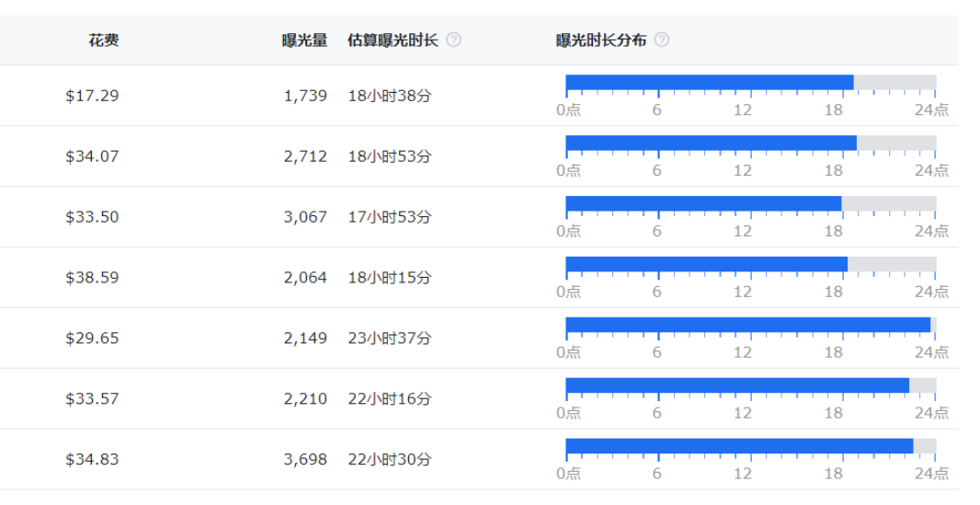Image resolution: width=980 pixels, height=505 pixels.
Task: Select the 估算曝光时长 column header text
Action: pos(393,40)
